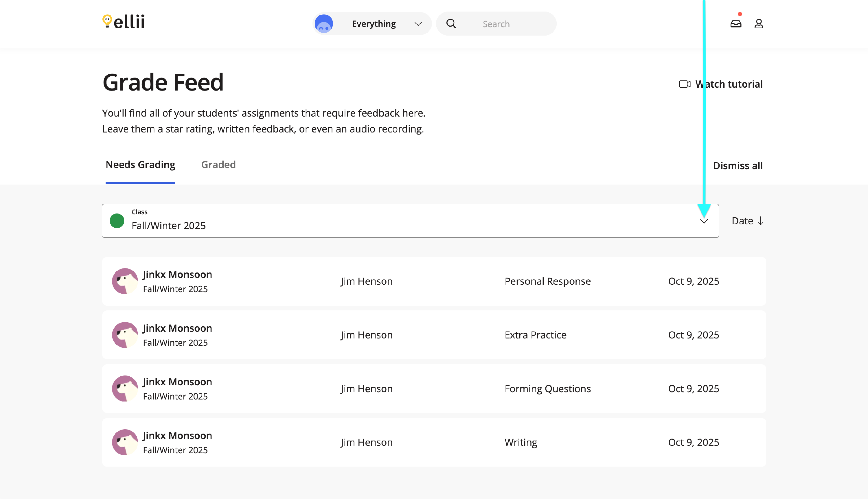Image resolution: width=868 pixels, height=499 pixels.
Task: Click the green class color dot
Action: point(117,221)
